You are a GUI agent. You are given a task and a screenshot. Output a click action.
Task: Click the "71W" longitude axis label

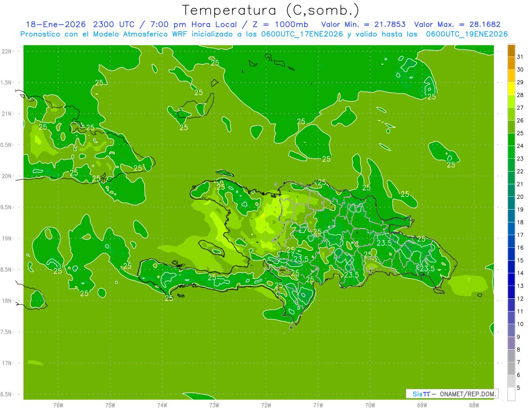318,405
